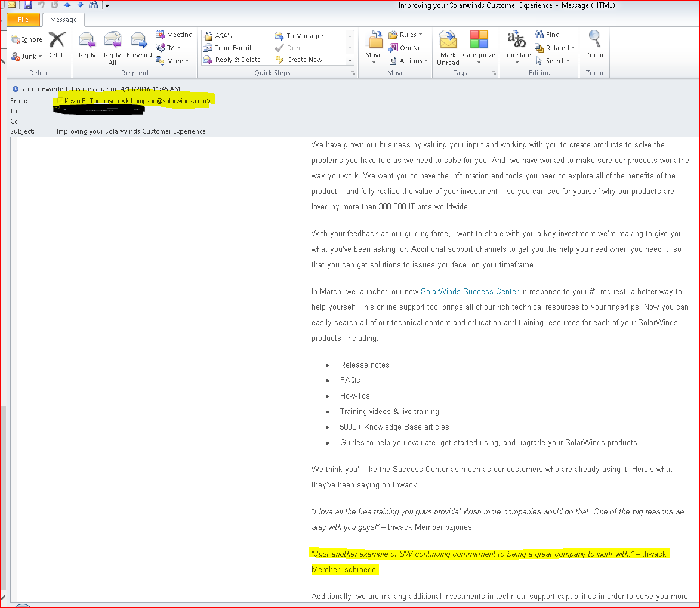Open the Move folder dropdown
The image size is (700, 608).
[x=373, y=47]
